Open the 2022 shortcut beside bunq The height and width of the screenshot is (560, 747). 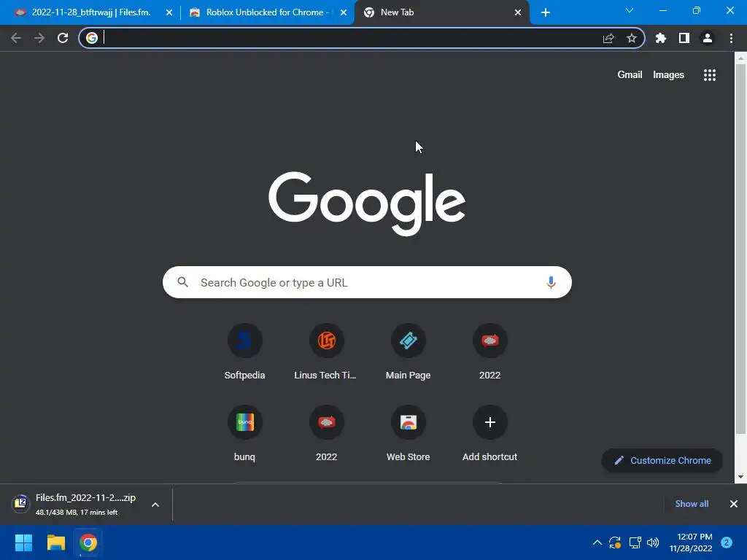326,433
